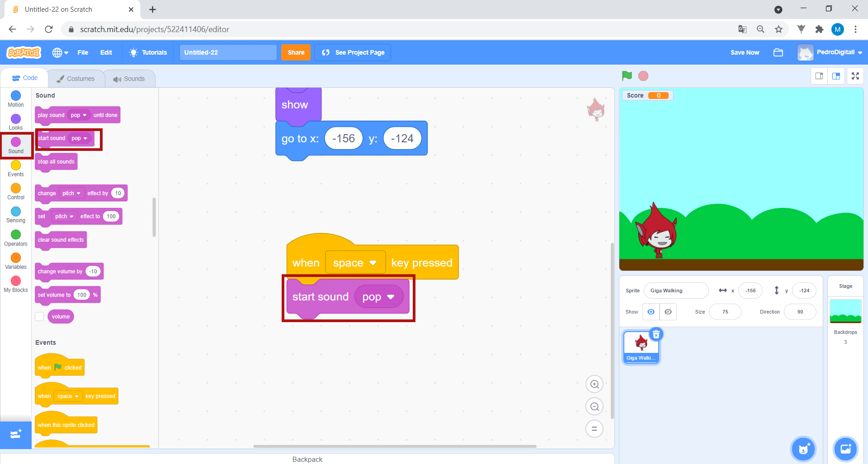868x464 pixels.
Task: Open the Tutorials menu
Action: (148, 52)
